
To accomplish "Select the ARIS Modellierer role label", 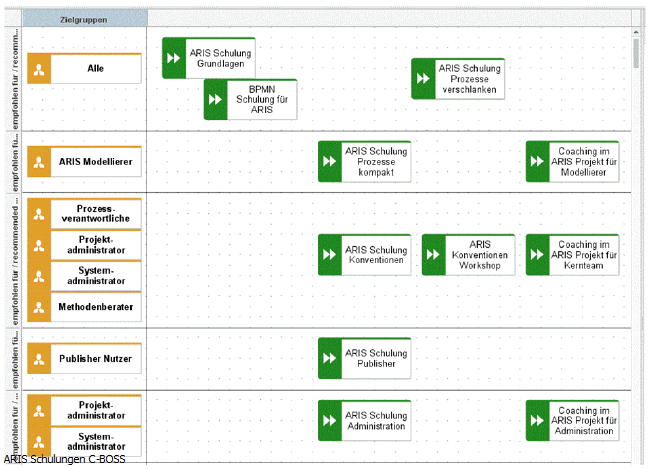I will pyautogui.click(x=96, y=162).
